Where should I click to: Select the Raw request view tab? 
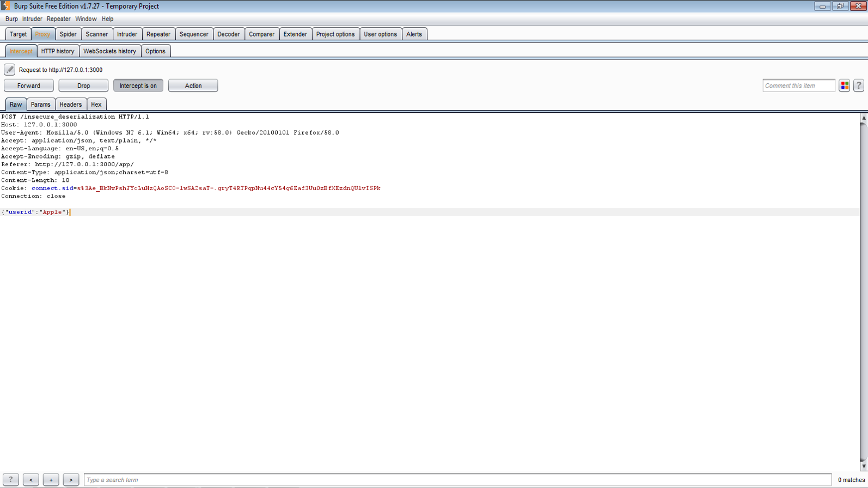(16, 105)
